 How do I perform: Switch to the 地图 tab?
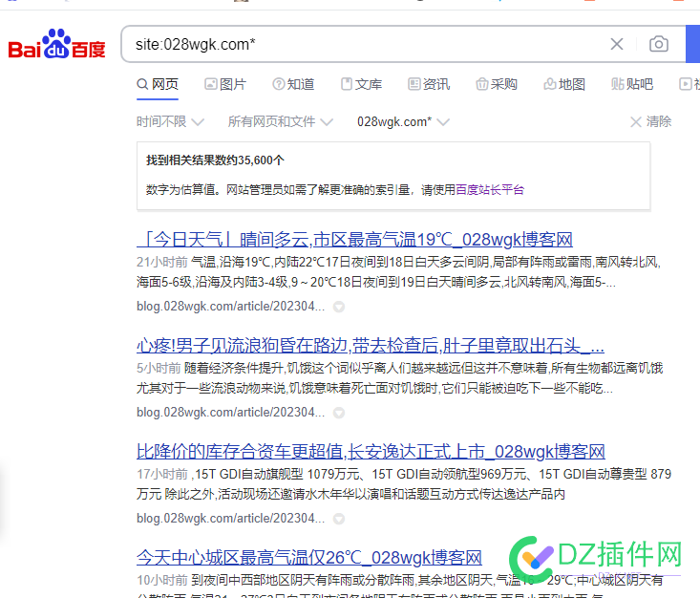[x=564, y=84]
